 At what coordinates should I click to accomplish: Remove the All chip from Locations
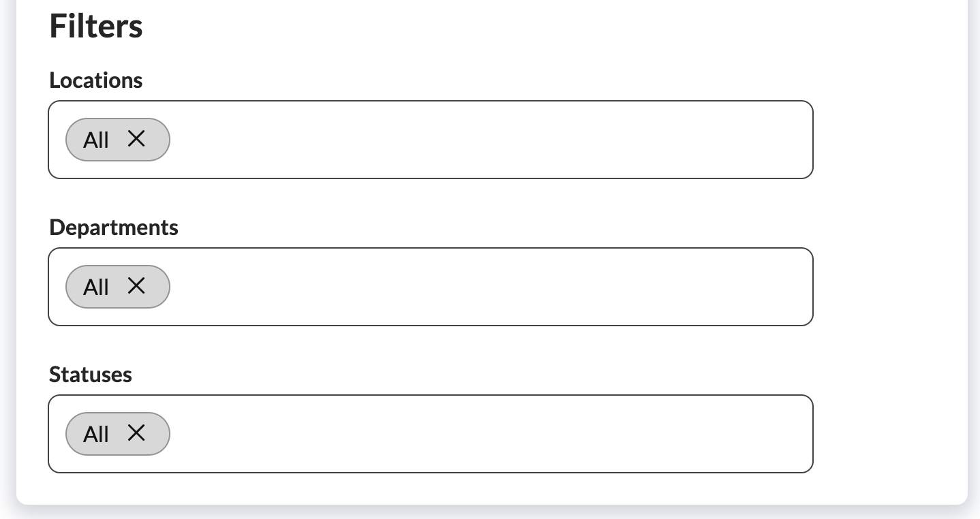[x=136, y=139]
